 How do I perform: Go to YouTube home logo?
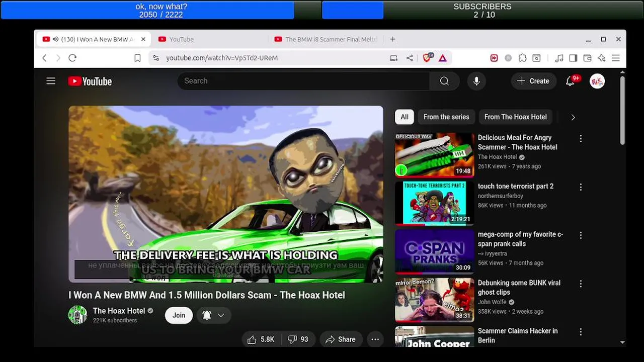90,81
